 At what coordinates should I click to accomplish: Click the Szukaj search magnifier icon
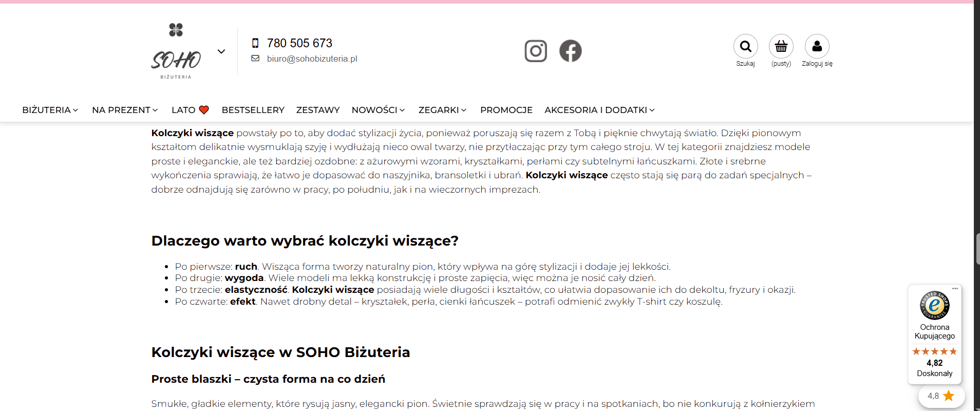746,47
